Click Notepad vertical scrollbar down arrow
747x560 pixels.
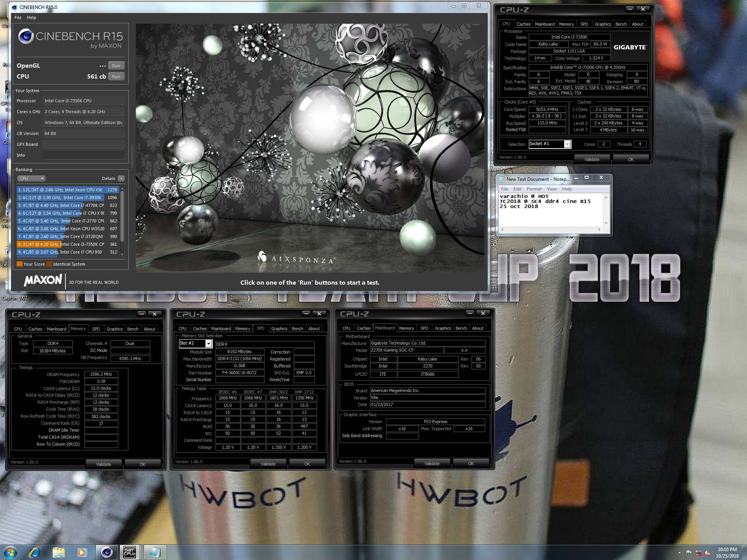click(606, 223)
